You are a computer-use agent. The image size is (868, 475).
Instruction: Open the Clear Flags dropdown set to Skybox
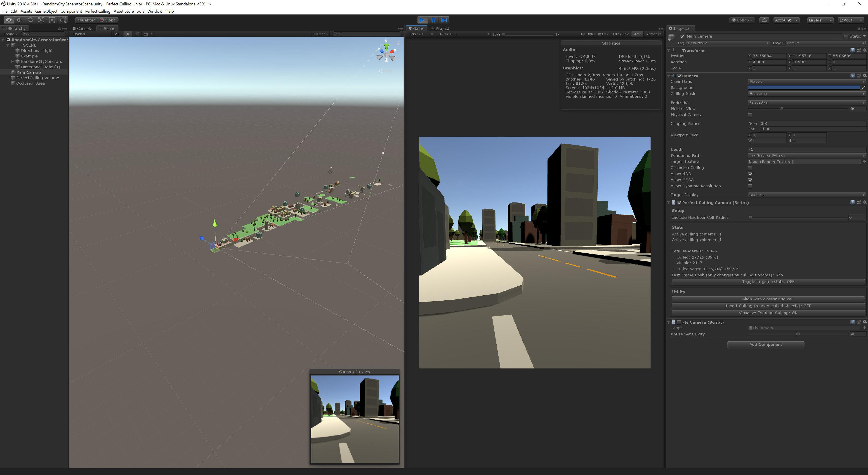coord(806,81)
